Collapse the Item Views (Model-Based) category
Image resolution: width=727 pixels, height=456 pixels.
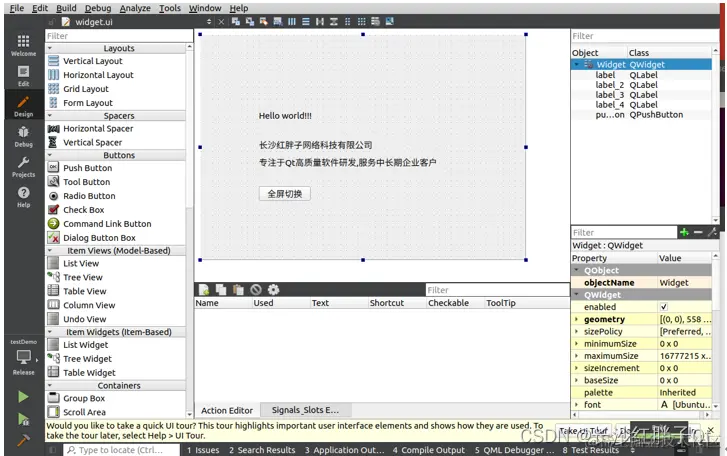[50, 251]
